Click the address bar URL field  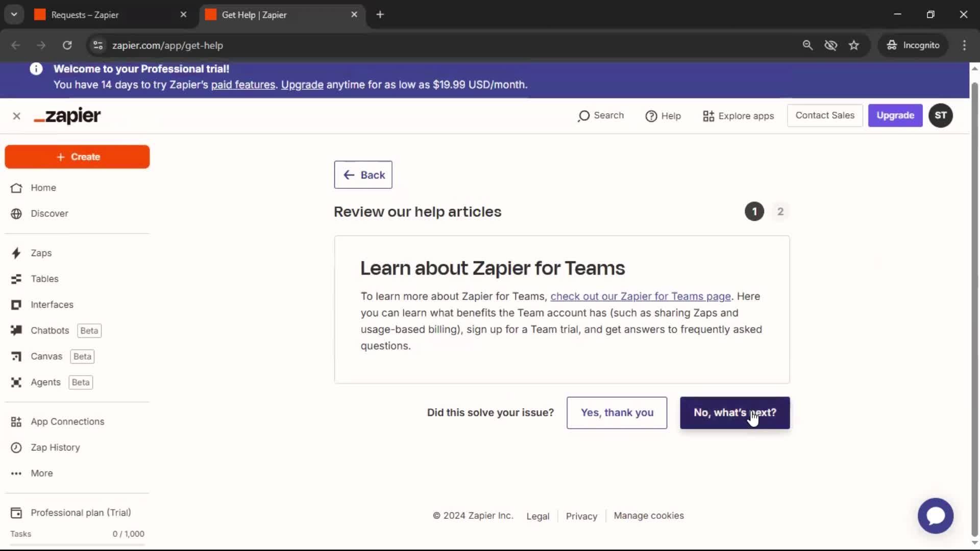point(449,45)
